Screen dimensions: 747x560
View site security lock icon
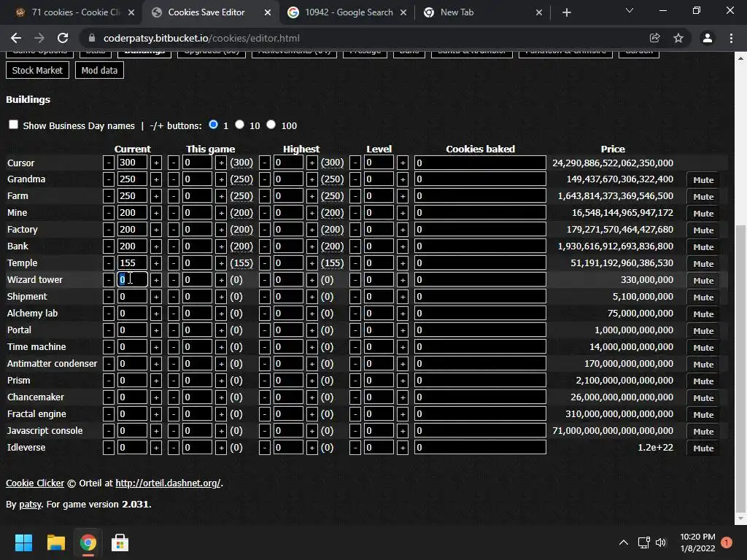pyautogui.click(x=92, y=38)
